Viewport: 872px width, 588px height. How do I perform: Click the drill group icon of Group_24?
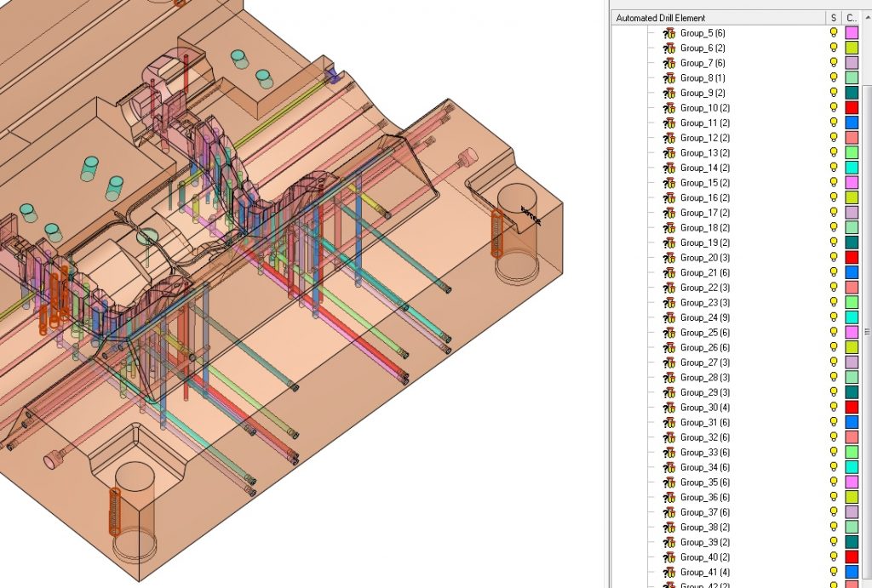[669, 317]
